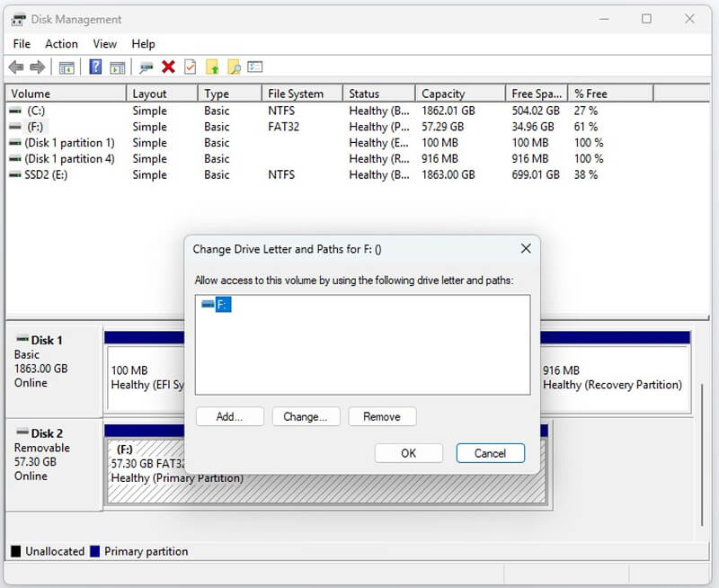Click the Add... button in dialog
The image size is (719, 588).
pyautogui.click(x=230, y=416)
